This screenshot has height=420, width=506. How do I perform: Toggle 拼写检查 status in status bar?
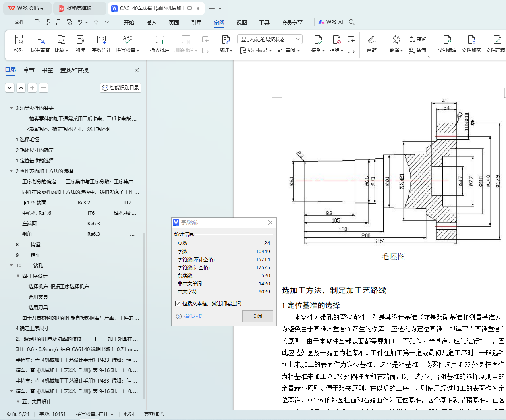95,414
